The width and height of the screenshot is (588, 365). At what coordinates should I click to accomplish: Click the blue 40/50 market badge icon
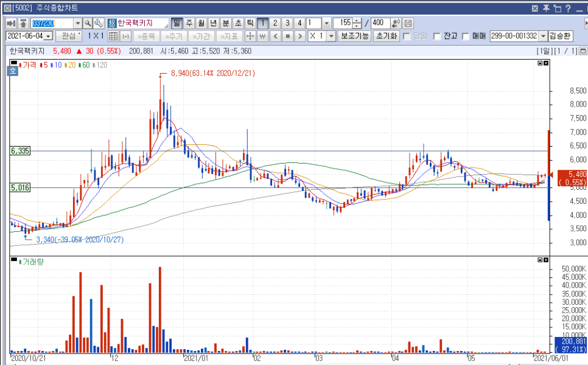point(112,23)
